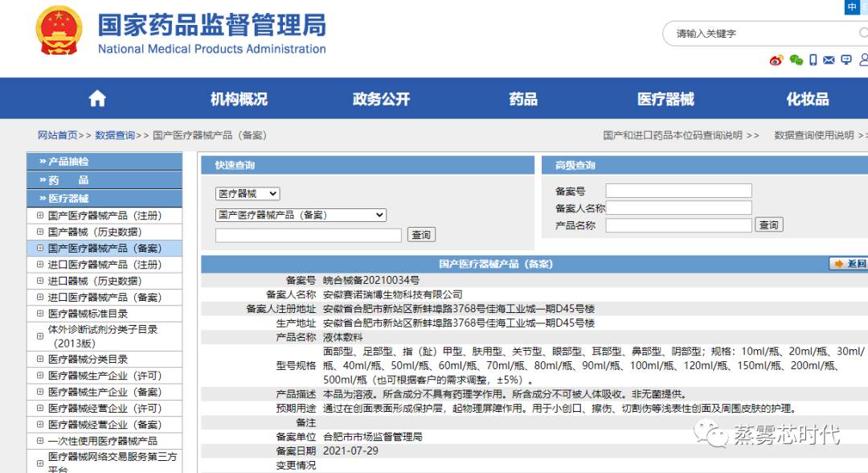Click the 数据查询使用说明 link
Viewport: 868px width, 473px height.
click(x=814, y=135)
